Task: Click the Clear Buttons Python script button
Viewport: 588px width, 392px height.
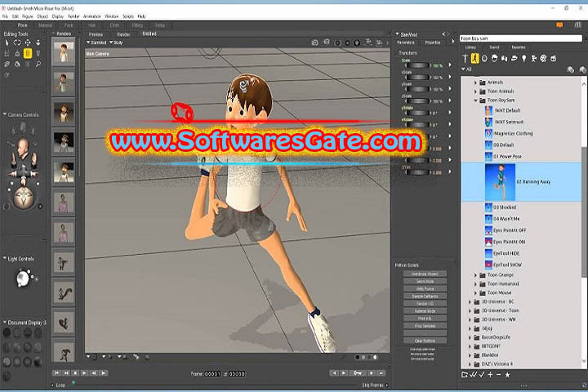Action: (x=425, y=341)
